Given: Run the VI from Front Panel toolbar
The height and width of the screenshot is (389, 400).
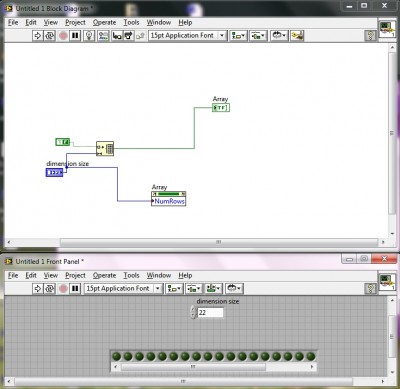Looking at the screenshot, I should pos(37,288).
